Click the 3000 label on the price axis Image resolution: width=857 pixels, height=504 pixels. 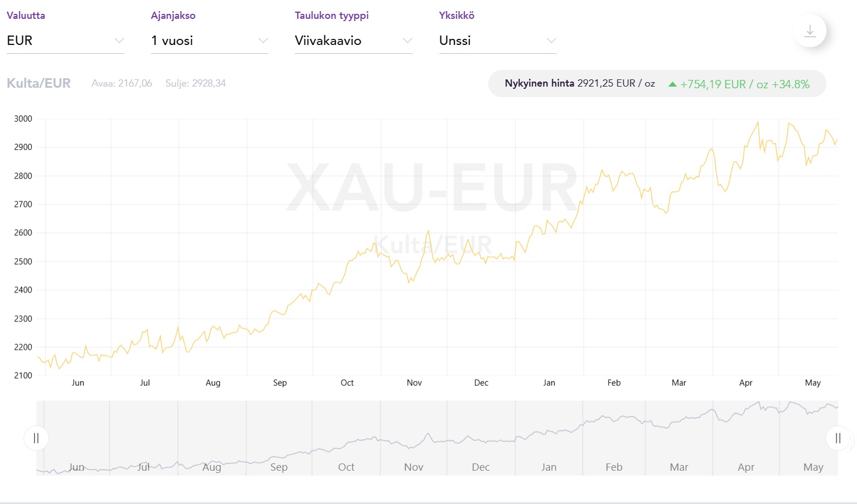23,119
